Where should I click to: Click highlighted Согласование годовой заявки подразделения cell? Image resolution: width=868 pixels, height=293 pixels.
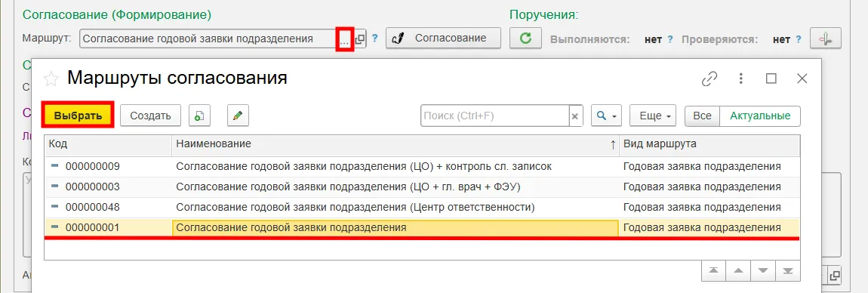tap(396, 227)
